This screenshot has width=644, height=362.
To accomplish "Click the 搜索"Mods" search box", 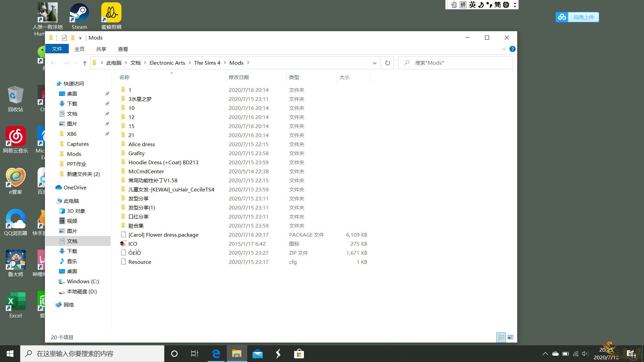I will click(x=455, y=63).
